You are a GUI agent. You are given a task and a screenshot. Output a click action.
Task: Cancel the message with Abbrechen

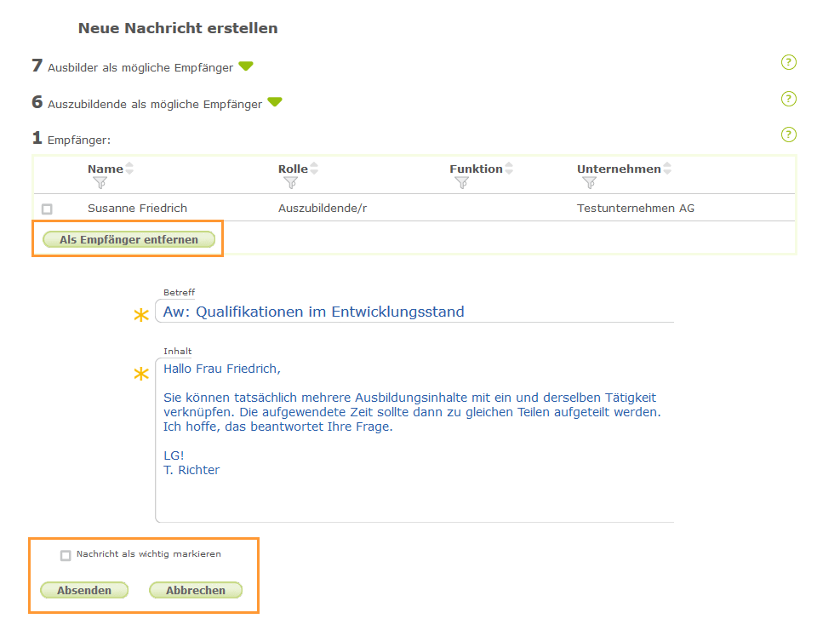click(x=195, y=590)
